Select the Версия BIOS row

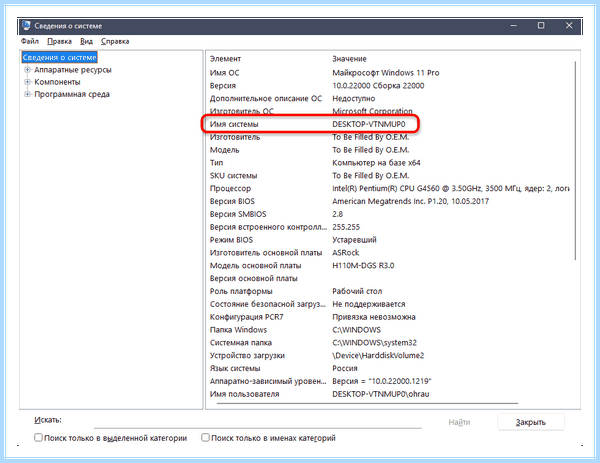click(390, 201)
